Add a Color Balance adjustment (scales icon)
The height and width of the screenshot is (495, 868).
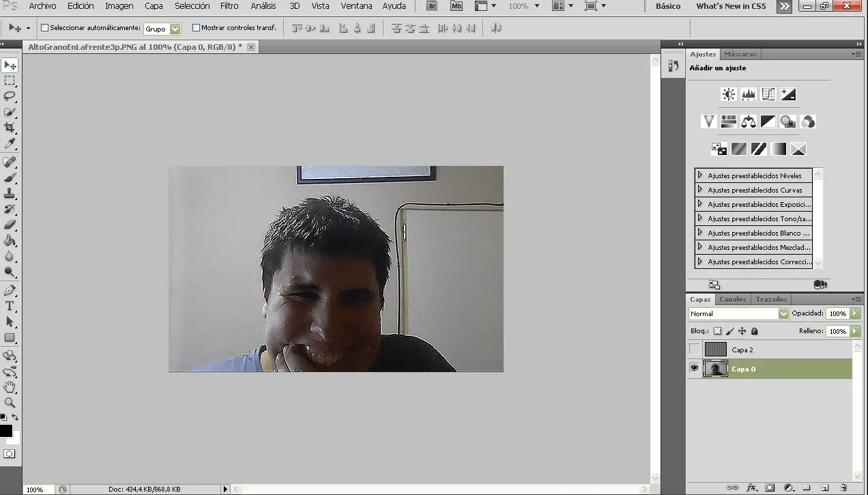click(749, 122)
